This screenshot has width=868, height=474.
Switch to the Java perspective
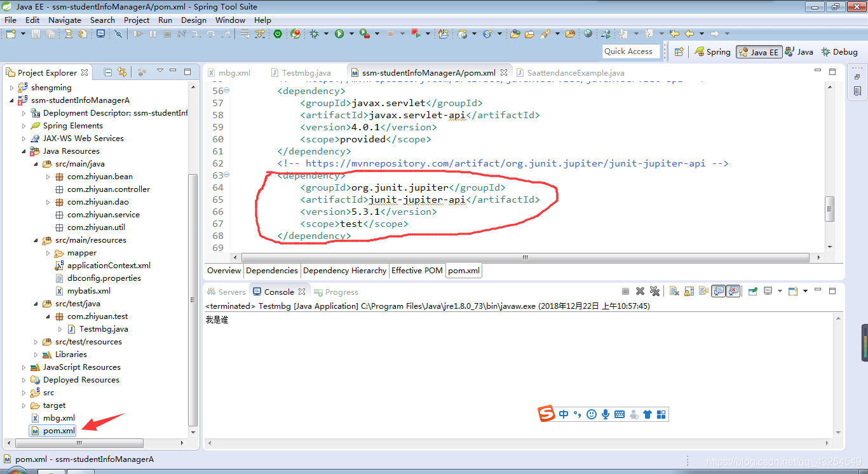(799, 52)
